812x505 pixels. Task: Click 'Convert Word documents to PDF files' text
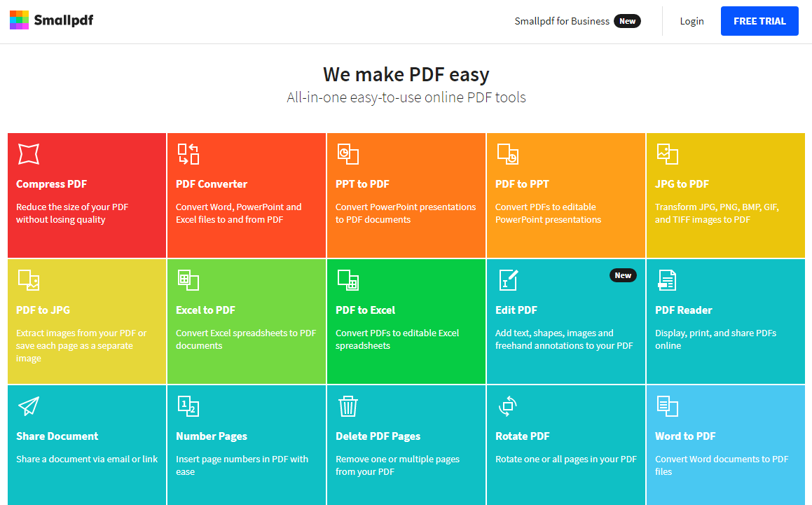pos(722,465)
